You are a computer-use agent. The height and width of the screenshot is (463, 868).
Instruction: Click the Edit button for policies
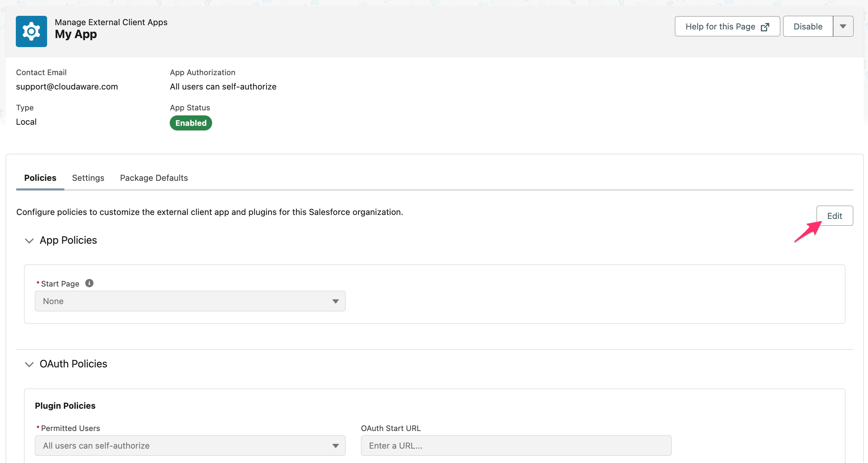[x=835, y=216]
